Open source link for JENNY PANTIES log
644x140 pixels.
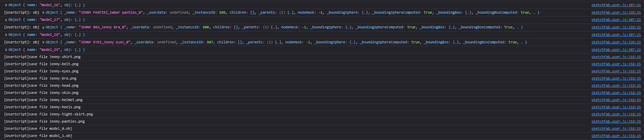[x=616, y=12]
